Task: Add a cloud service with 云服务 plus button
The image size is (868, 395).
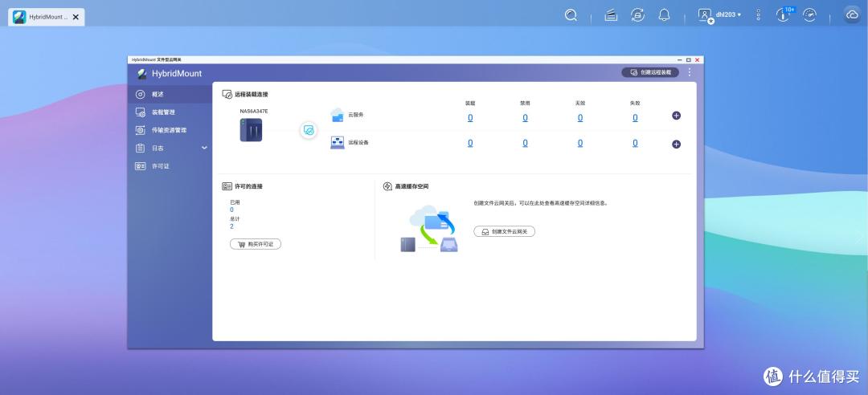Action: pyautogui.click(x=676, y=116)
